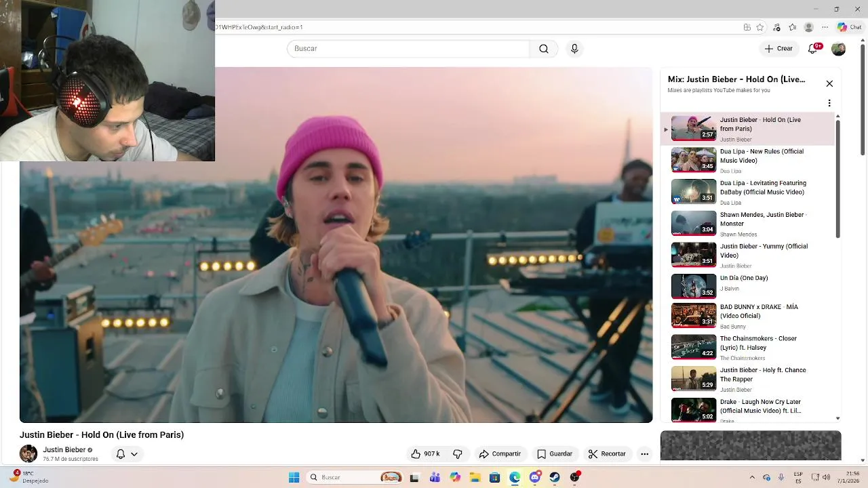Image resolution: width=868 pixels, height=488 pixels.
Task: Click the 76.7 M de suscriptores text
Action: point(71,459)
